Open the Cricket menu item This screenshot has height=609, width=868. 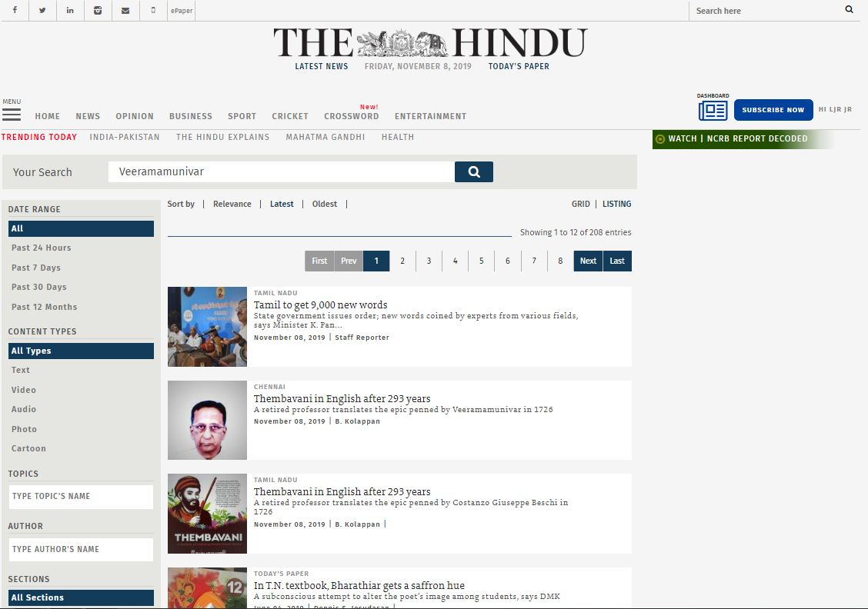[x=290, y=116]
